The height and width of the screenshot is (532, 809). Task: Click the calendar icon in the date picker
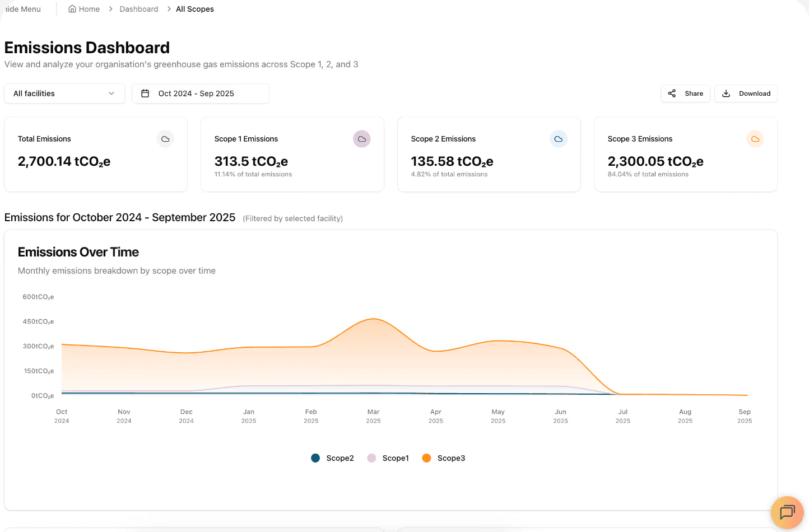pos(146,93)
